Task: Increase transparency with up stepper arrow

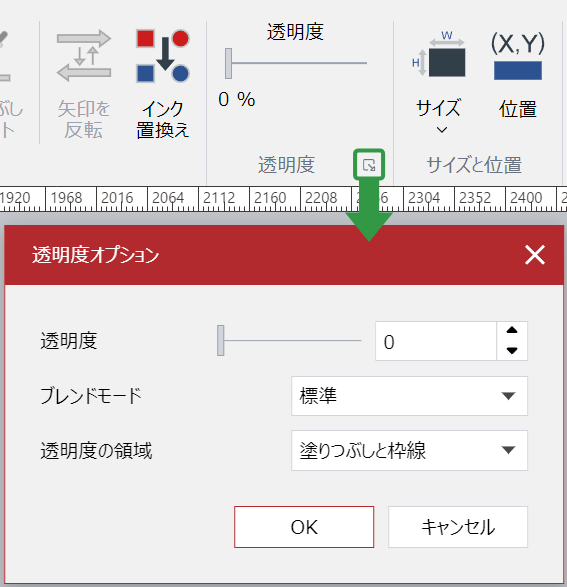Action: tap(512, 331)
